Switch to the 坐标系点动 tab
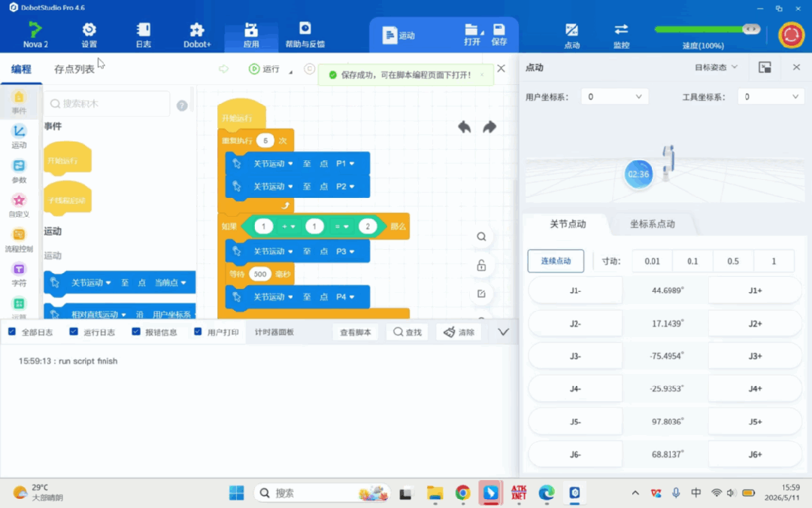 pos(653,224)
